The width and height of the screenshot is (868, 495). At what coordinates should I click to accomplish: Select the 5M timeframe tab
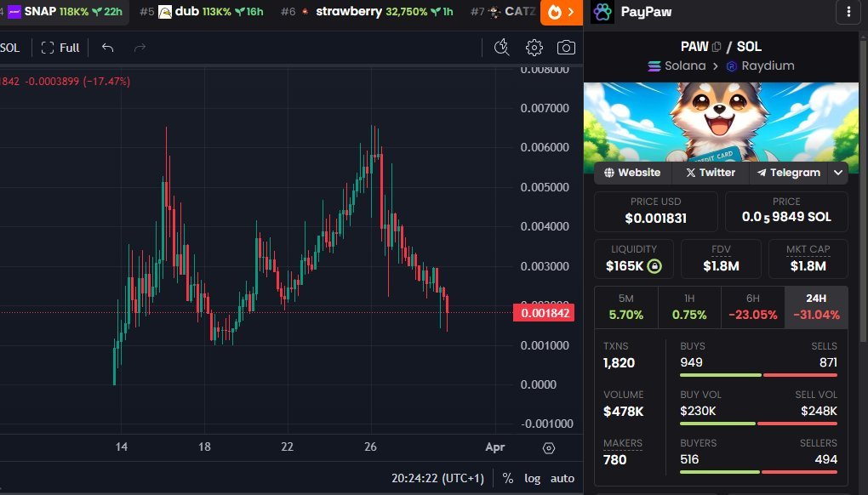click(x=626, y=307)
